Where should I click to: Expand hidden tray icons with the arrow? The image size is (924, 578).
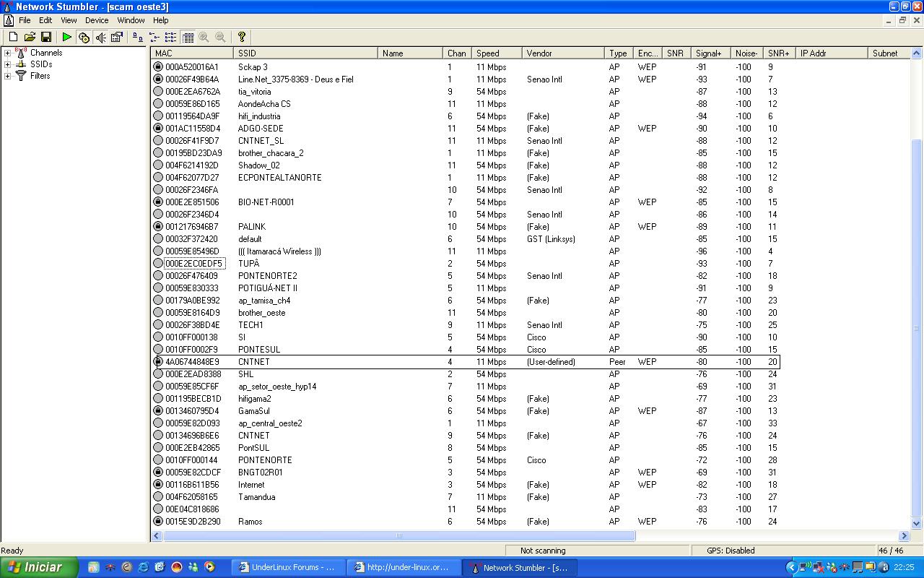point(791,568)
